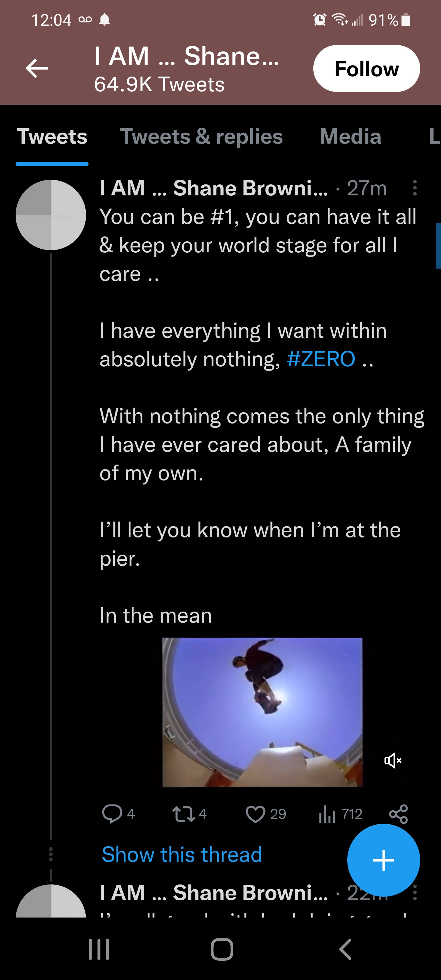Open the Media tab
The image size is (441, 980).
(350, 137)
